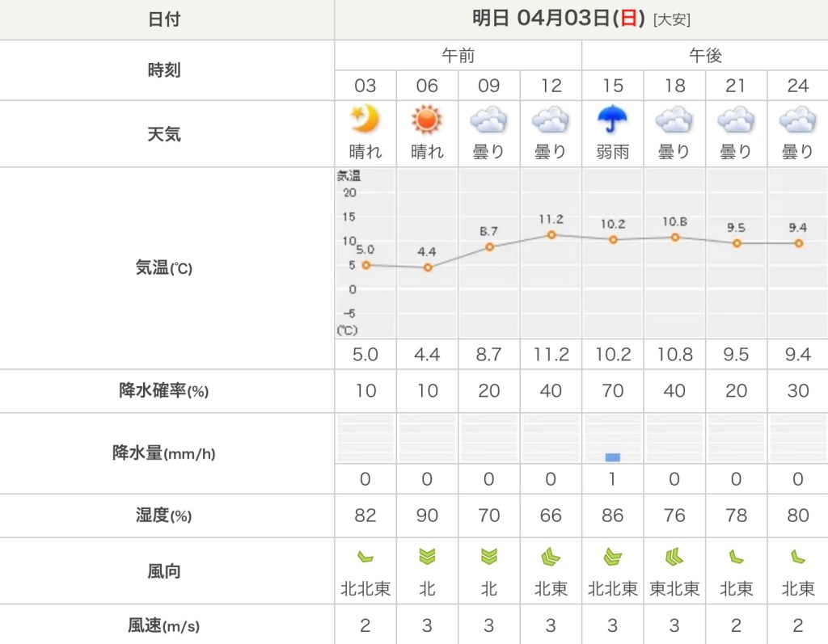Click the wind arrow icon at 12 o'clock
Viewport: 828px width, 644px height.
tap(551, 557)
